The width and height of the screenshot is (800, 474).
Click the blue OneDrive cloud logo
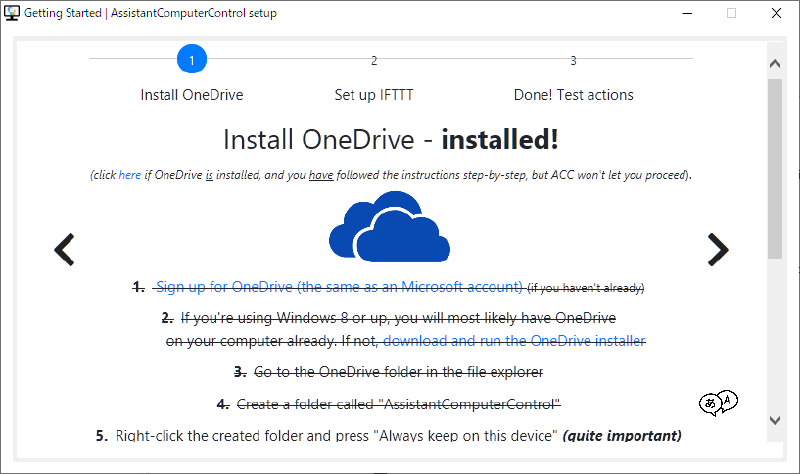point(389,228)
